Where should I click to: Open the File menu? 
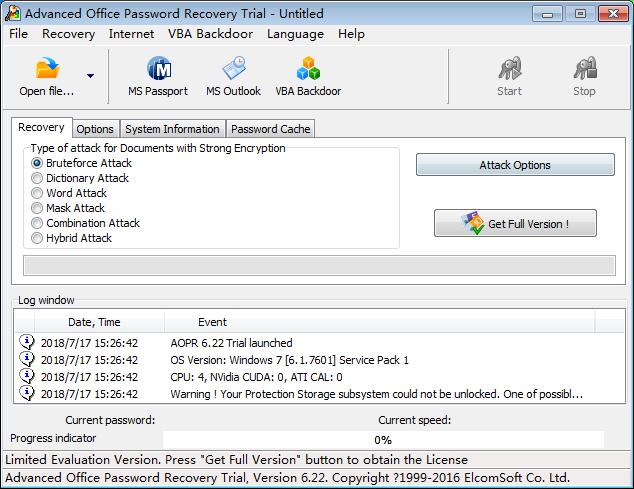(x=18, y=34)
